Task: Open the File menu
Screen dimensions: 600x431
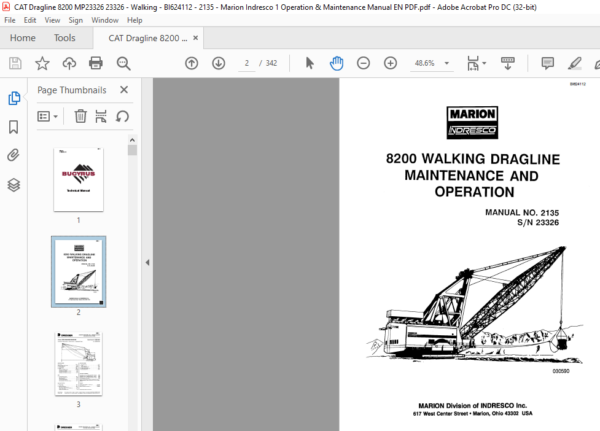Action: [x=10, y=20]
